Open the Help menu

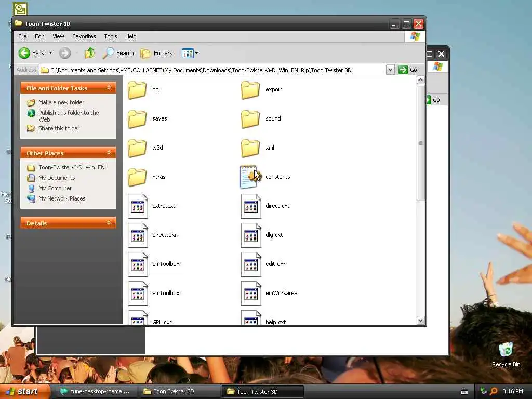pos(130,36)
